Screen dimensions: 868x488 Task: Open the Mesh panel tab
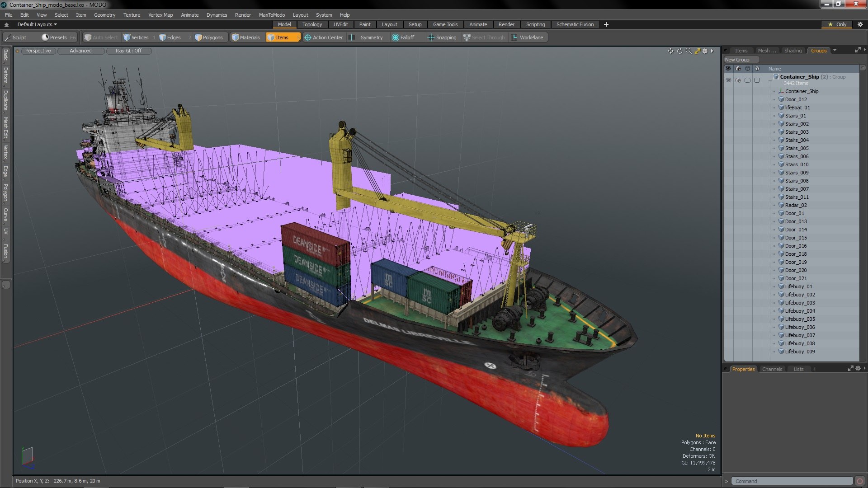tap(767, 51)
